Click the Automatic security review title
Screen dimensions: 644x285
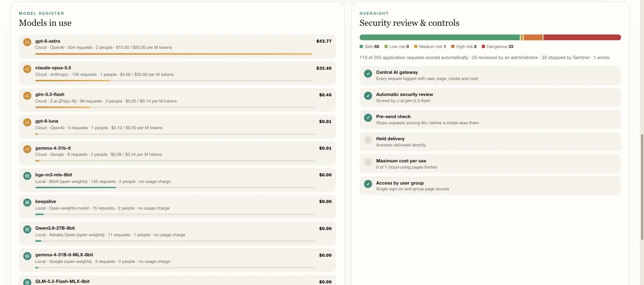coord(405,94)
